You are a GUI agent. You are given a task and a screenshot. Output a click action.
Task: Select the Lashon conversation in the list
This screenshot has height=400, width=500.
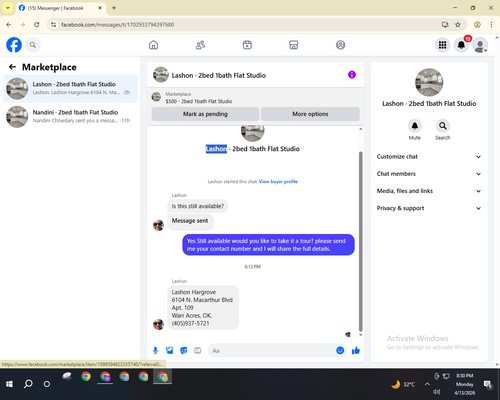70,88
